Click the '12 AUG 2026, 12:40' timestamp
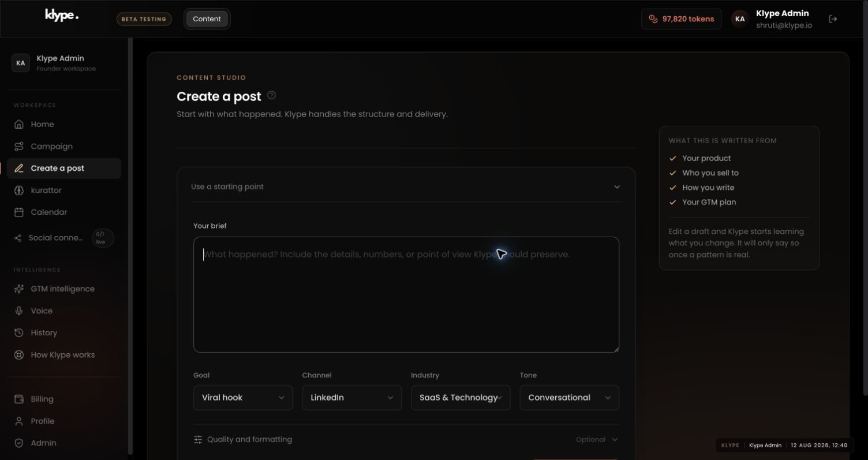Viewport: 868px width, 460px height. tap(819, 446)
